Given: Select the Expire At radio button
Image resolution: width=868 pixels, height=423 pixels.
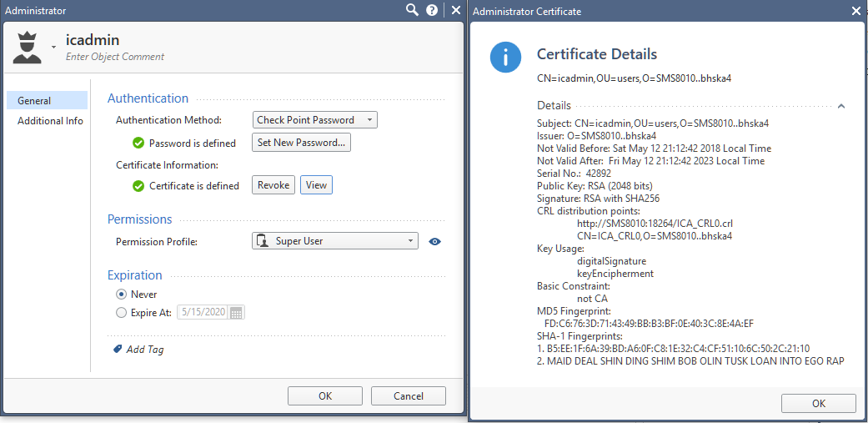Looking at the screenshot, I should pos(121,313).
